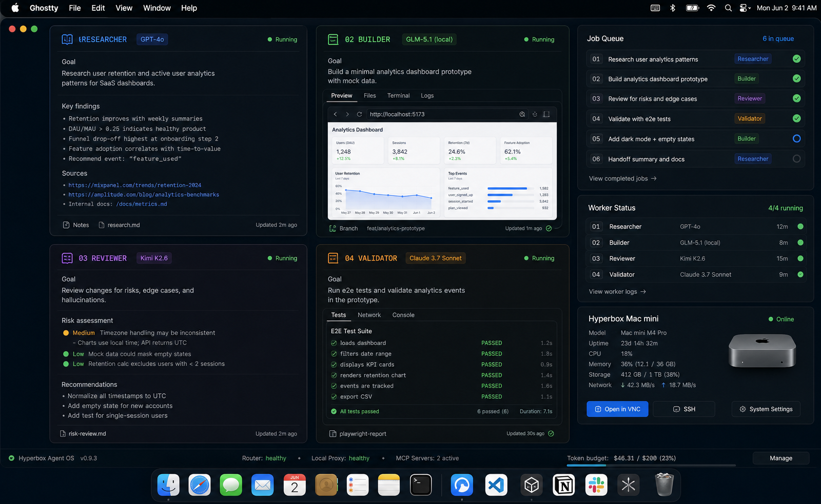The height and width of the screenshot is (504, 821).
Task: Click the Branch icon below the preview
Action: pyautogui.click(x=333, y=229)
